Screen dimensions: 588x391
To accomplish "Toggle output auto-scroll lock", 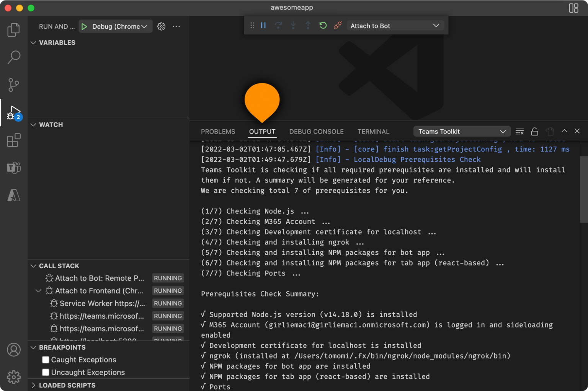I will [534, 132].
